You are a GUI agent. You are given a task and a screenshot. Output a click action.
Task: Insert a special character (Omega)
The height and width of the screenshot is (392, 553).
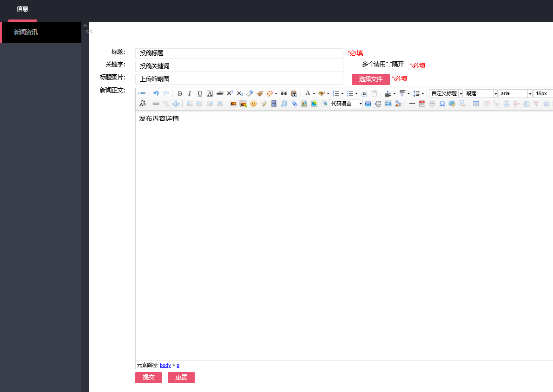pyautogui.click(x=442, y=104)
